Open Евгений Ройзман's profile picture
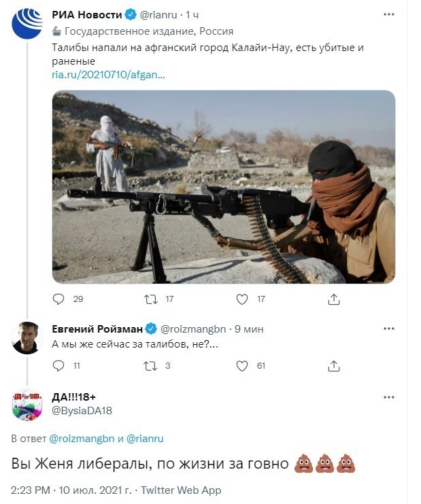Image resolution: width=421 pixels, height=504 pixels. [27, 338]
